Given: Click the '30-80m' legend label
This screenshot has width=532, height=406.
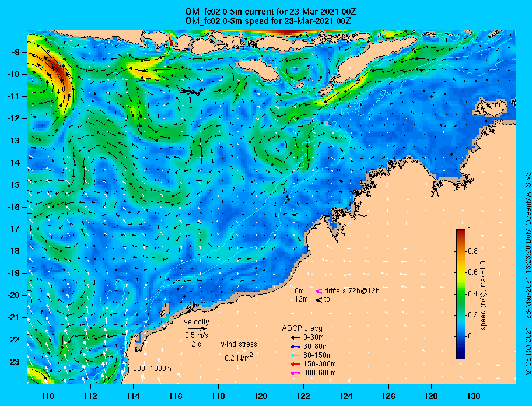Looking at the screenshot, I should (316, 346).
